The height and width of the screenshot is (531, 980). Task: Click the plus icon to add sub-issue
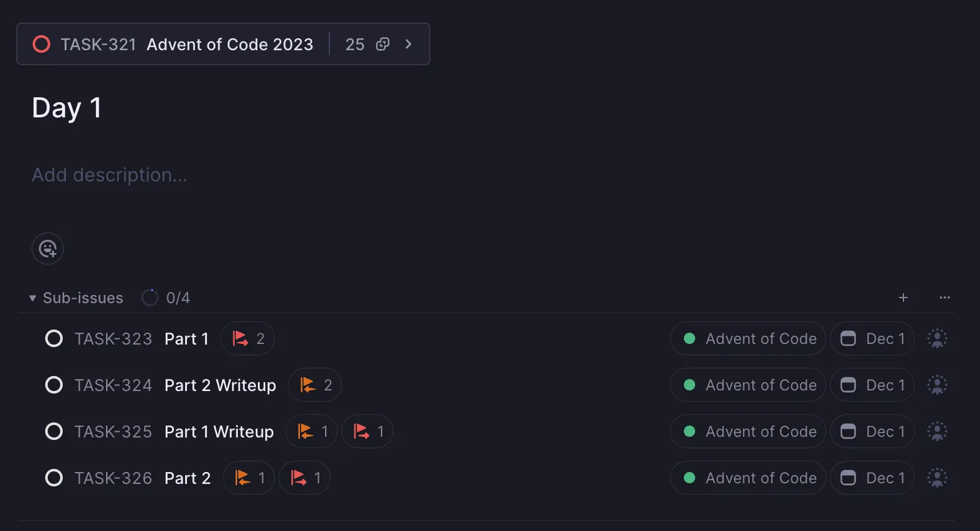pyautogui.click(x=903, y=298)
